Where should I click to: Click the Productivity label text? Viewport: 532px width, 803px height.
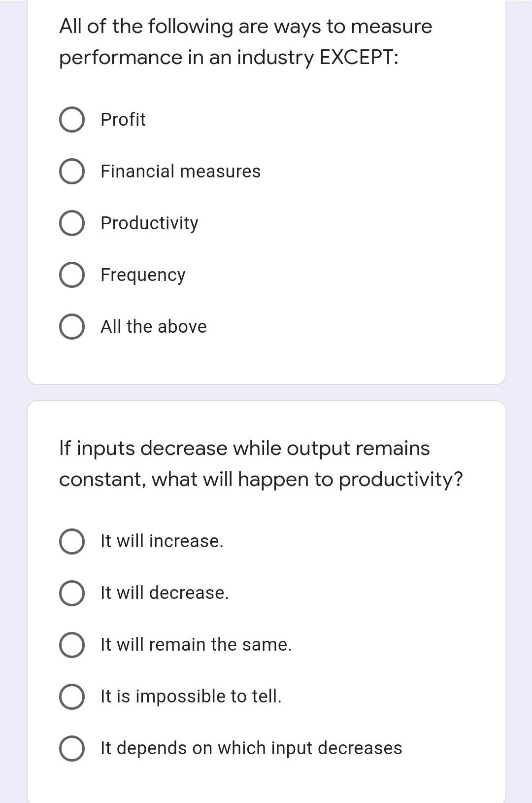(149, 223)
